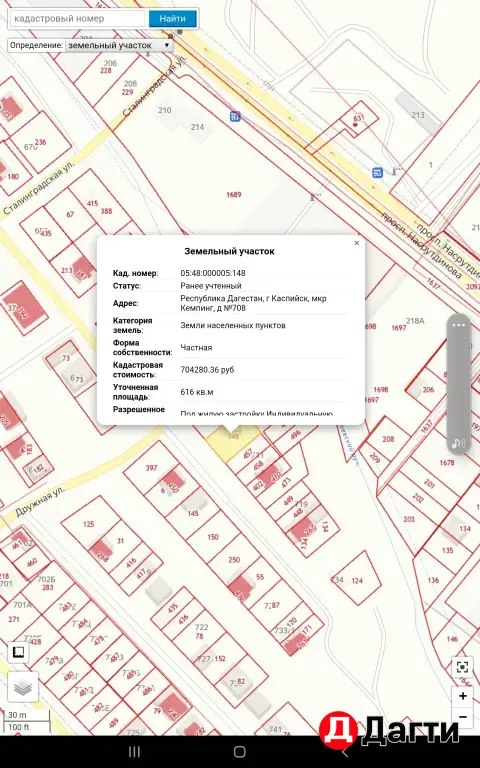The height and width of the screenshot is (768, 480).
Task: Tap the Android home button
Action: pyautogui.click(x=240, y=751)
